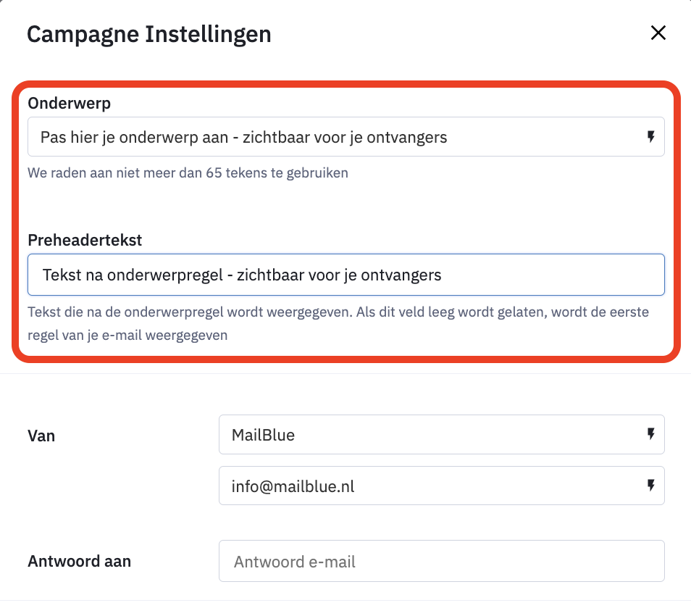Select the info@mailblue.nl sender email field

442,486
